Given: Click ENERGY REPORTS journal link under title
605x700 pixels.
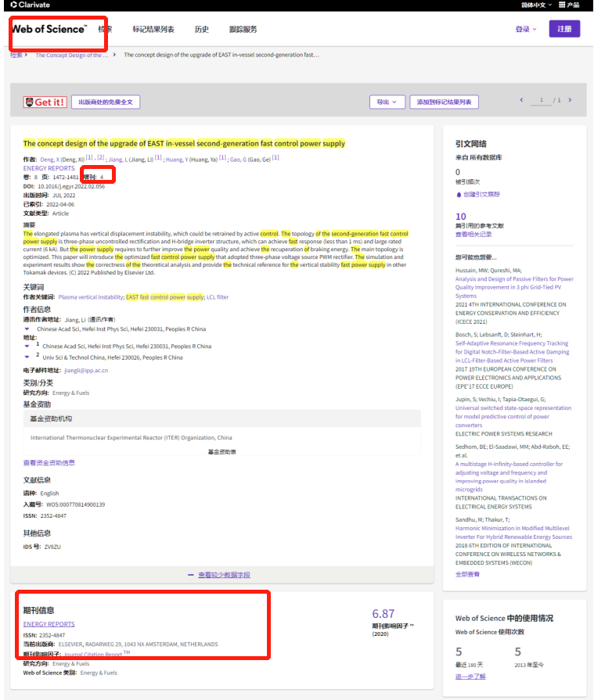Looking at the screenshot, I should coord(49,168).
